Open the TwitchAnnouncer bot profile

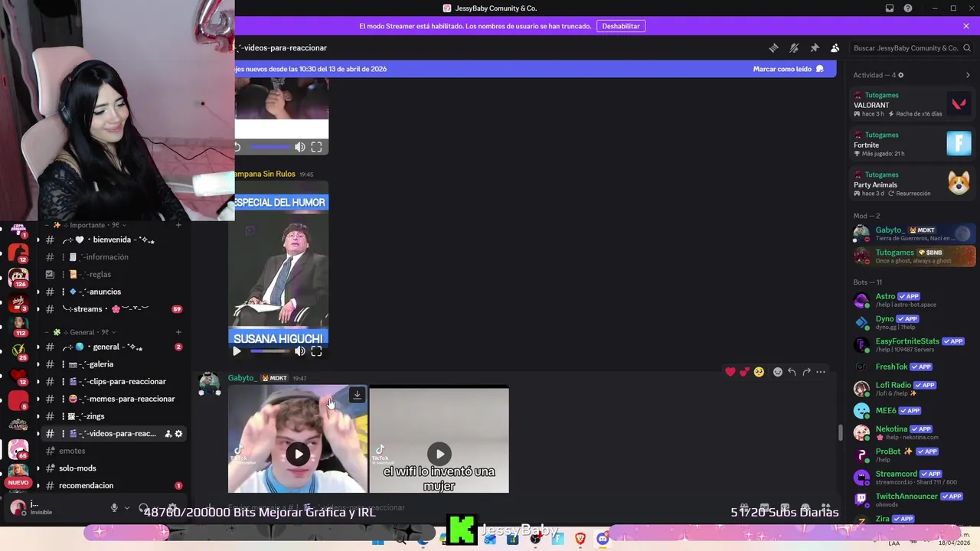(913, 500)
